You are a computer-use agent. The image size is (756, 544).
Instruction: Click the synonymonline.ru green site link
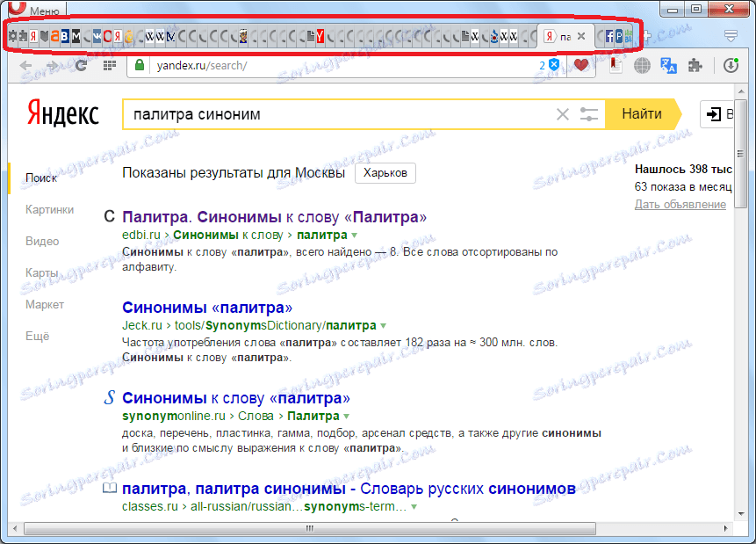(x=174, y=416)
